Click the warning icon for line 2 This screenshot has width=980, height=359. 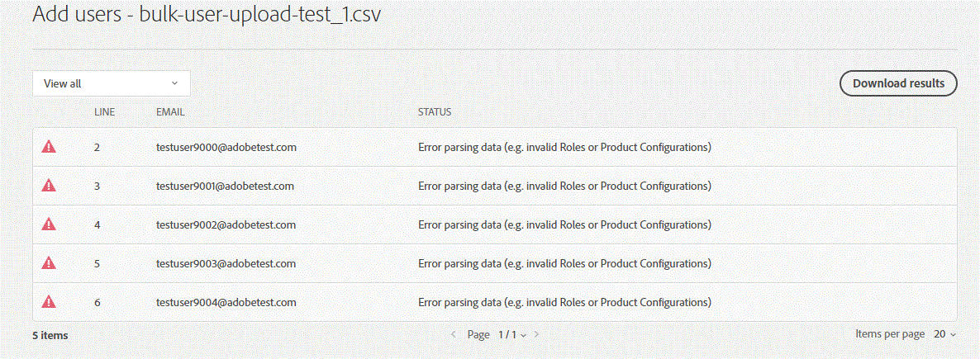[49, 147]
